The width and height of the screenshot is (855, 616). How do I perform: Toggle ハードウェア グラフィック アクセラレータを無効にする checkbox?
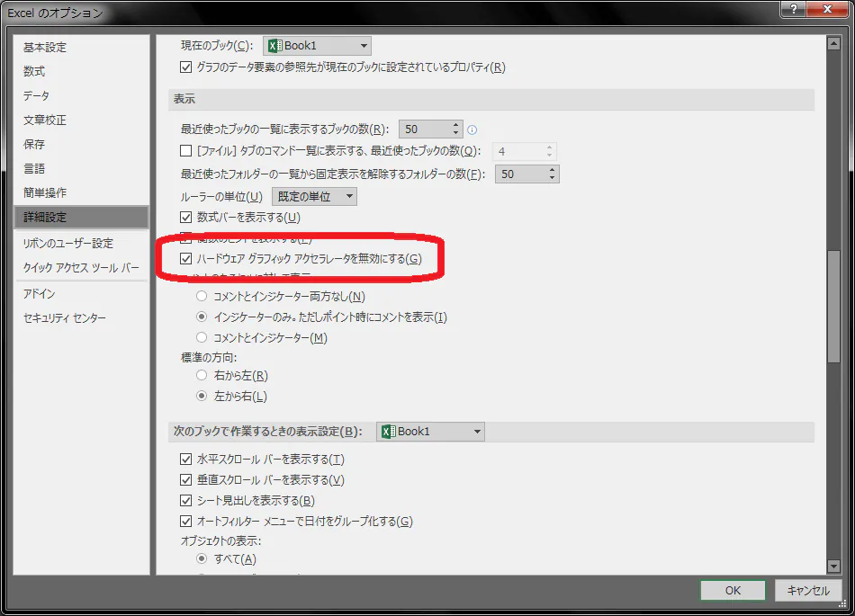[186, 258]
